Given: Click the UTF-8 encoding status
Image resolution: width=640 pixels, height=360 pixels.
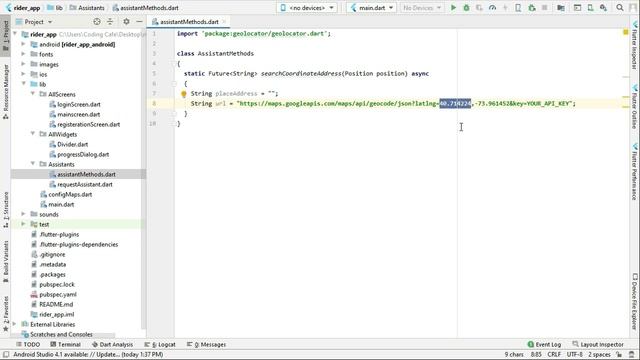Looking at the screenshot, I should (x=575, y=355).
